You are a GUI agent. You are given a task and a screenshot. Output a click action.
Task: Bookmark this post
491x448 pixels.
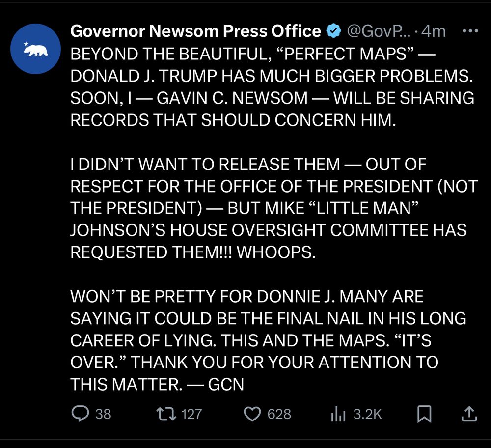[x=424, y=414]
